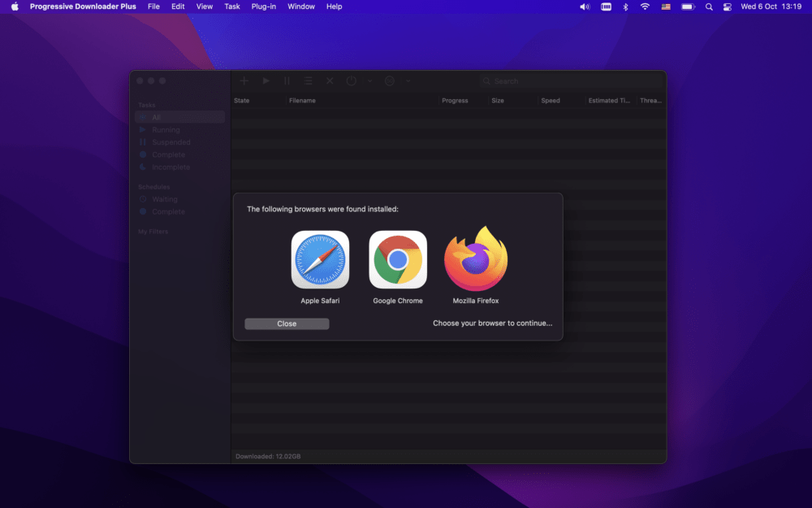
Task: Choose the Mozilla Firefox browser icon
Action: (475, 258)
